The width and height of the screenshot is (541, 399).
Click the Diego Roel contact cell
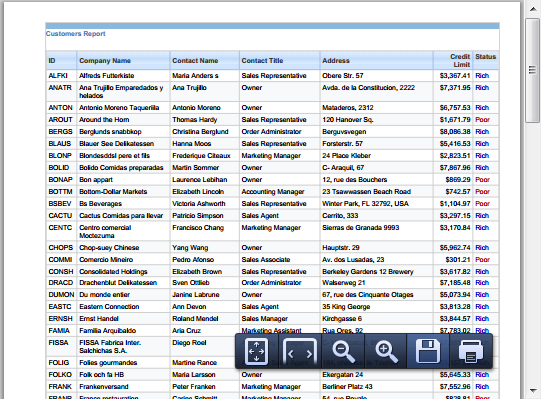tap(205, 347)
